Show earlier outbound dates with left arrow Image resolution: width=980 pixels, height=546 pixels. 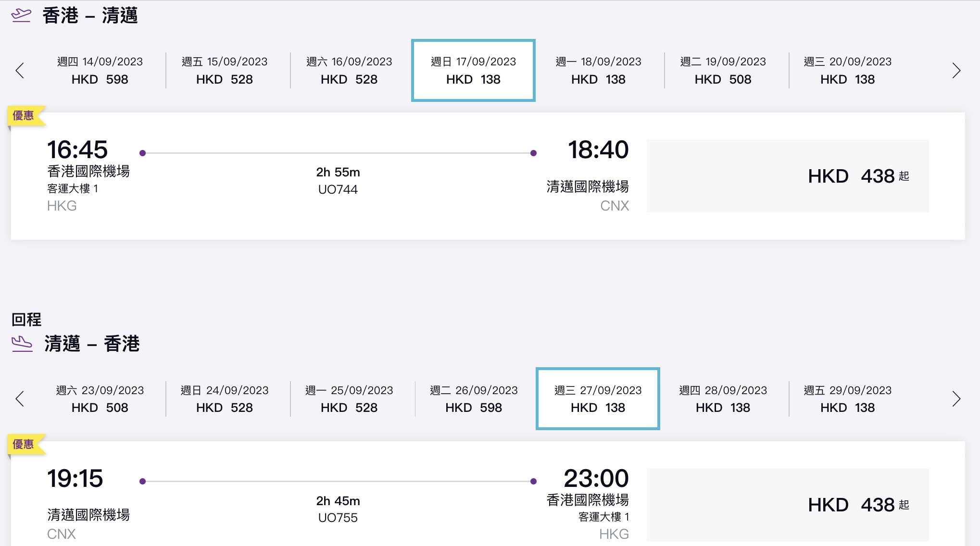point(20,71)
